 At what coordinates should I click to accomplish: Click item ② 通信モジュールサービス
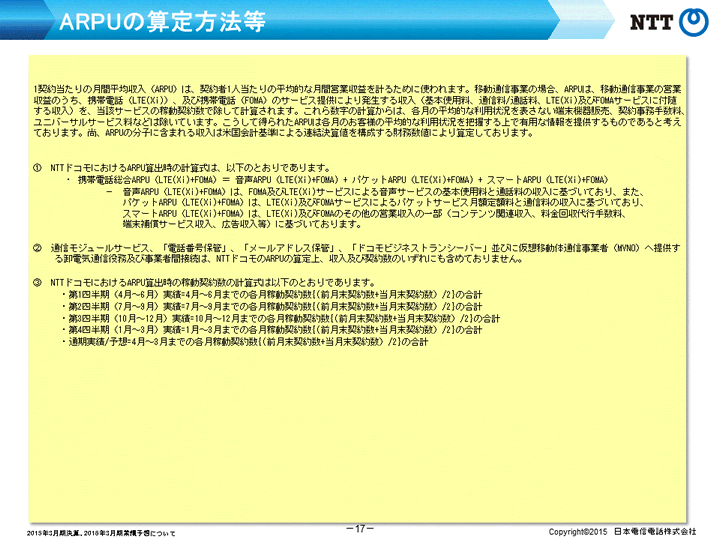point(356,248)
